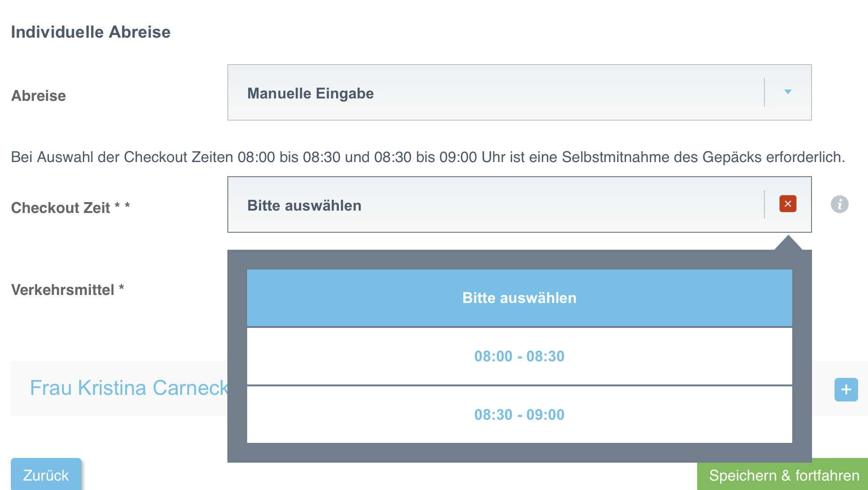Viewport: 868px width, 490px height.
Task: Click the luggage self-carry notice text
Action: point(428,157)
